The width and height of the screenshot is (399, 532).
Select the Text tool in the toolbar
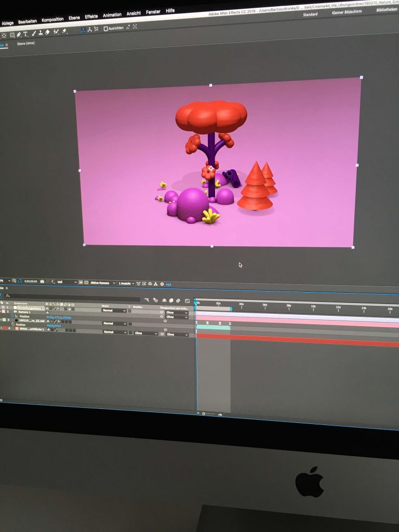(x=25, y=34)
